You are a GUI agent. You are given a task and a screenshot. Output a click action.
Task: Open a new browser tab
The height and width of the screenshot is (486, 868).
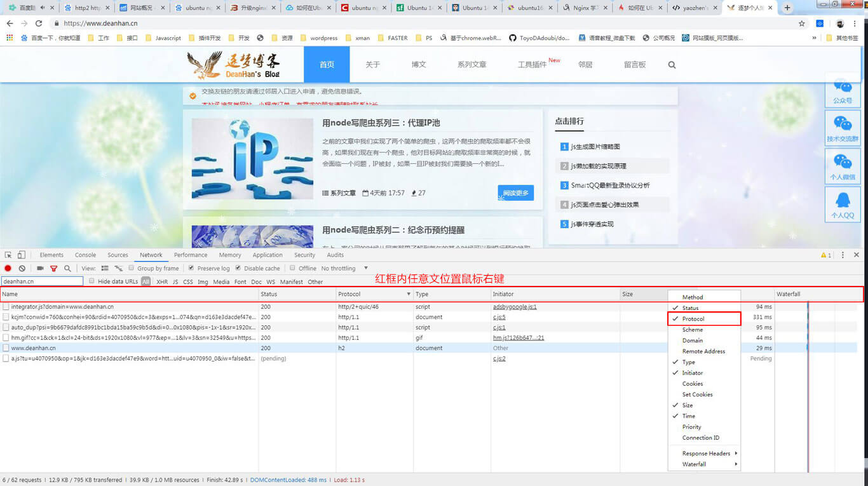coord(787,8)
